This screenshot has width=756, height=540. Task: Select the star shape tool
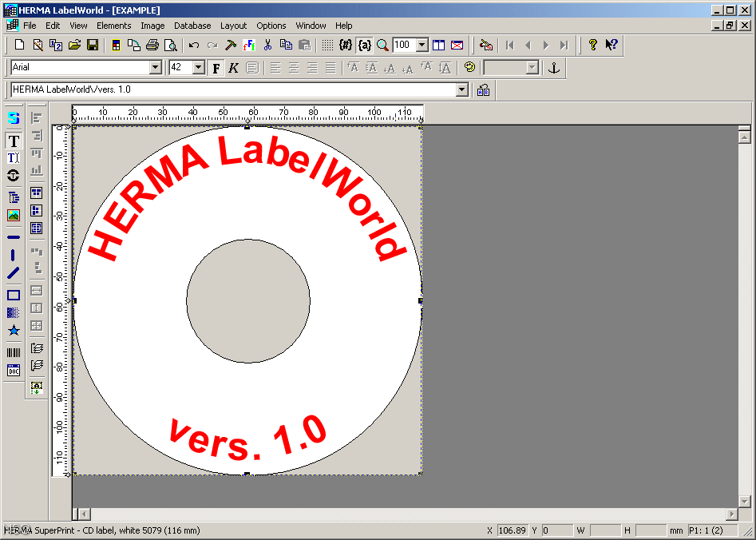[13, 329]
